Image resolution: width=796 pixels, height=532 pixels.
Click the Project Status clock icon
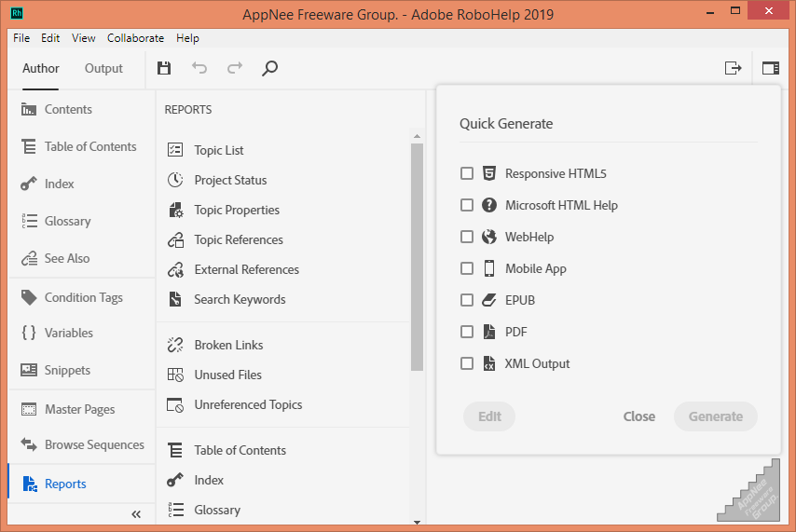coord(175,180)
